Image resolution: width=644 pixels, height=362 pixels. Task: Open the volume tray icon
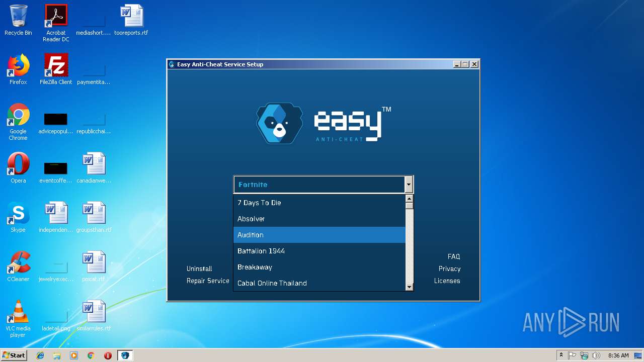[596, 355]
